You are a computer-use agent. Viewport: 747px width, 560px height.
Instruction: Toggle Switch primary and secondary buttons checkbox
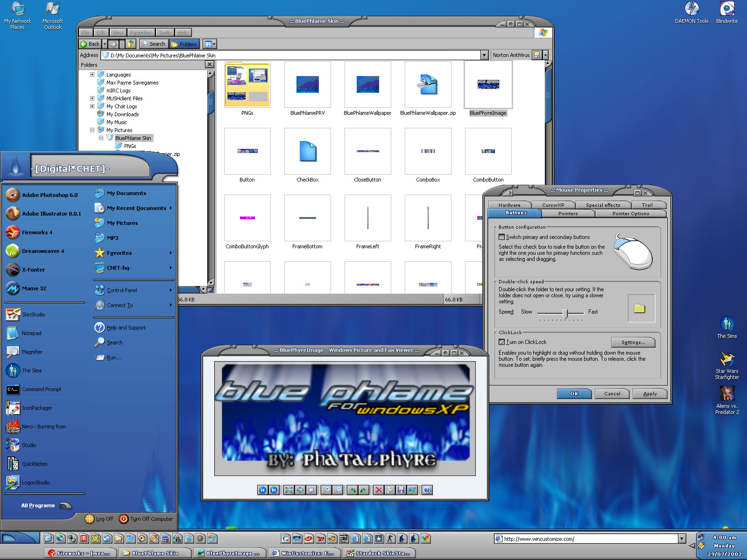[501, 237]
